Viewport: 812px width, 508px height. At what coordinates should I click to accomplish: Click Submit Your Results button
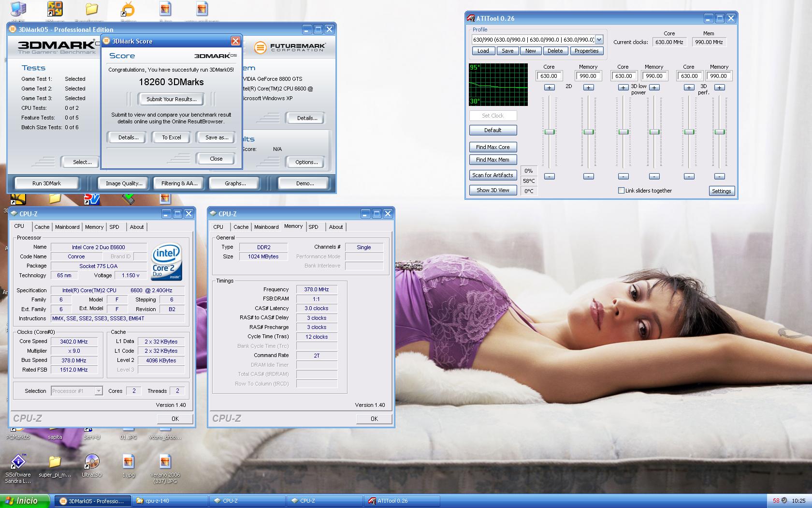pos(172,99)
